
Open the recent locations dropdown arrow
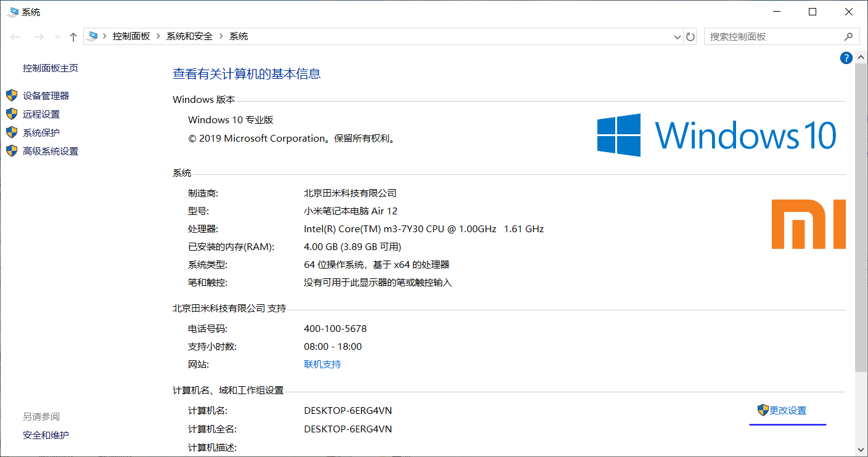tap(58, 37)
